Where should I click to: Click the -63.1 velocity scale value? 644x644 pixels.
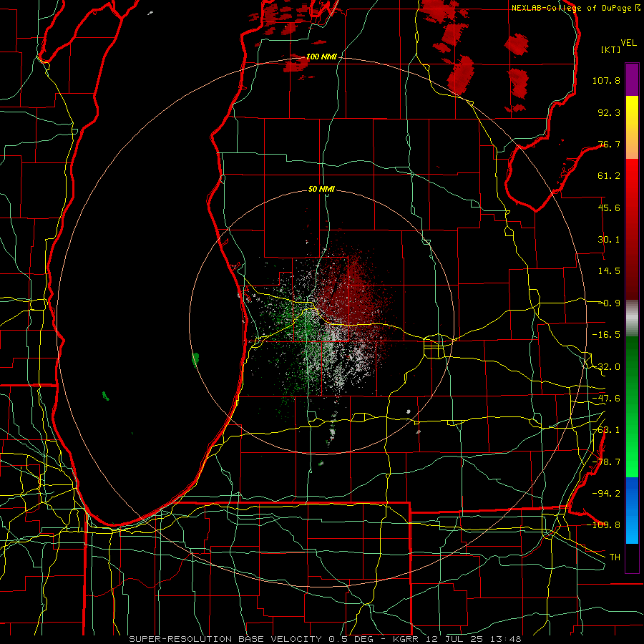(606, 430)
